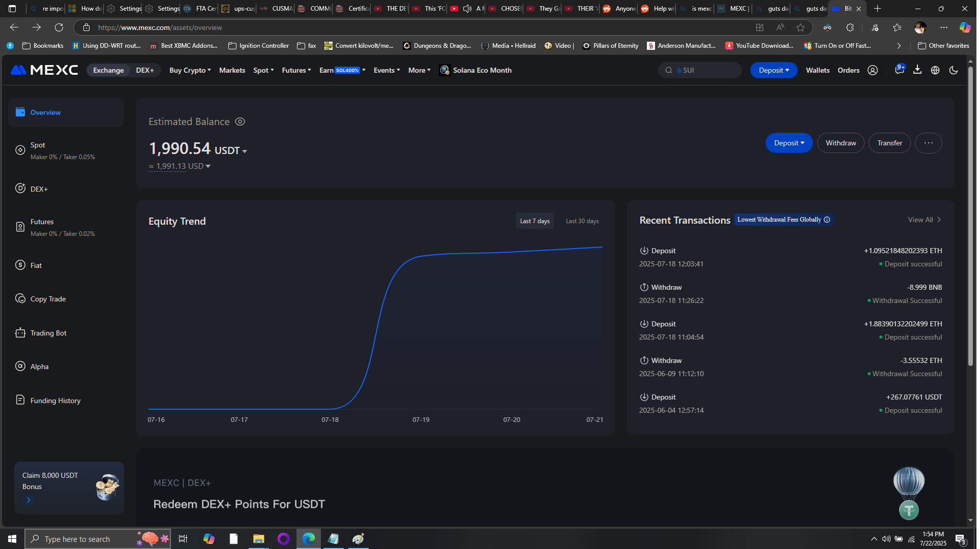The image size is (980, 549).
Task: Open a new browser tab
Action: tap(877, 9)
